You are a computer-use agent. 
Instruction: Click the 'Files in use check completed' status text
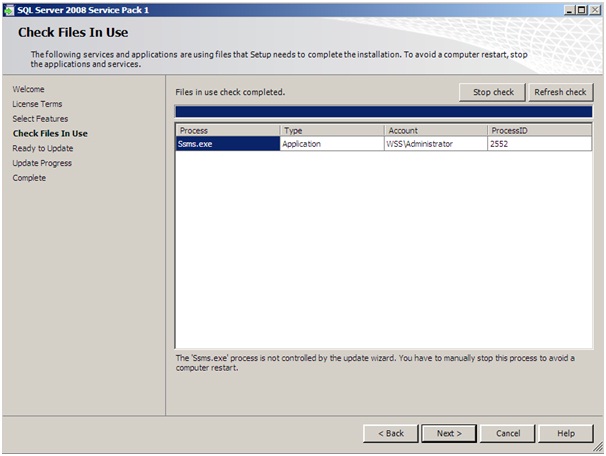point(230,92)
